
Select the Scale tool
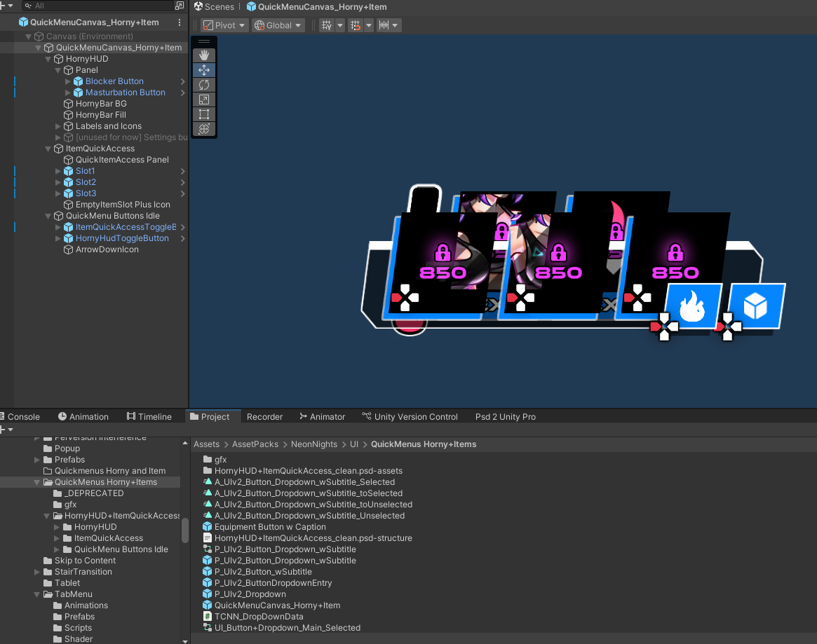(x=204, y=100)
